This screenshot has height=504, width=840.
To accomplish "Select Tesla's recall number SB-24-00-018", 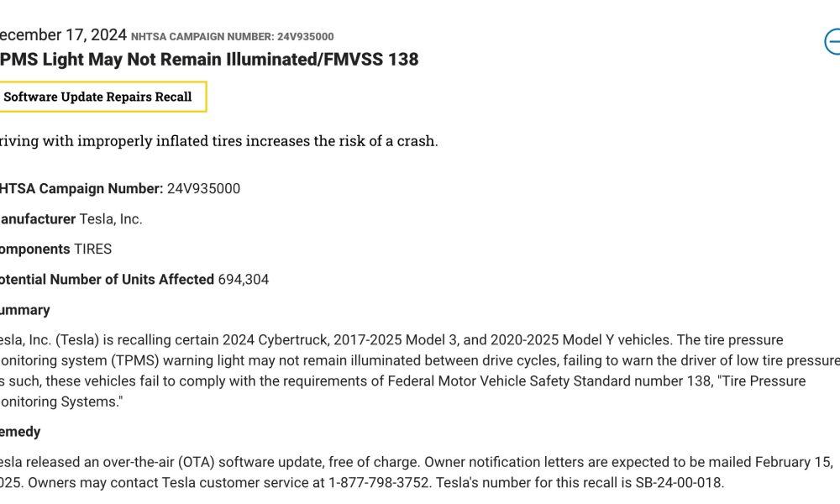I will click(680, 482).
